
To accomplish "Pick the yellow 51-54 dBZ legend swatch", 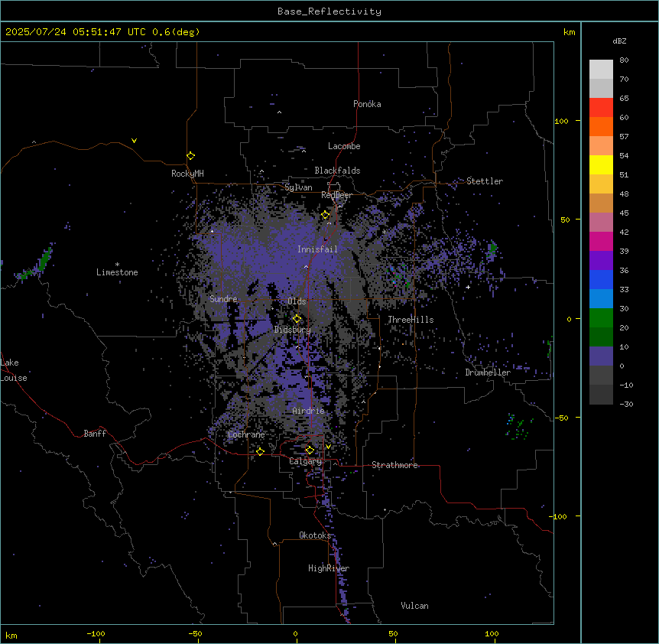I will [x=601, y=164].
